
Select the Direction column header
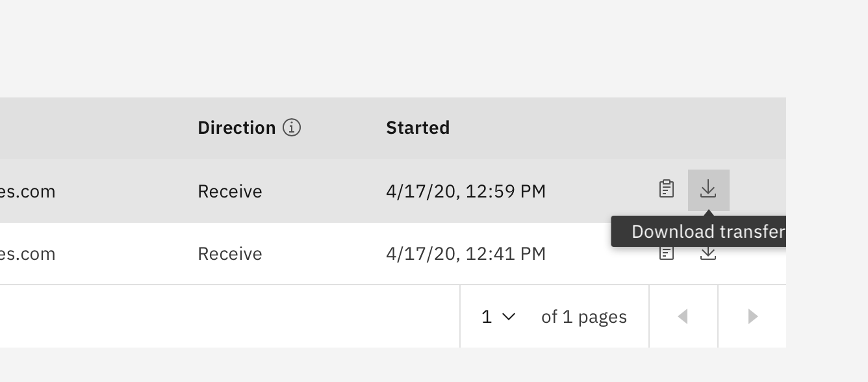tap(236, 127)
